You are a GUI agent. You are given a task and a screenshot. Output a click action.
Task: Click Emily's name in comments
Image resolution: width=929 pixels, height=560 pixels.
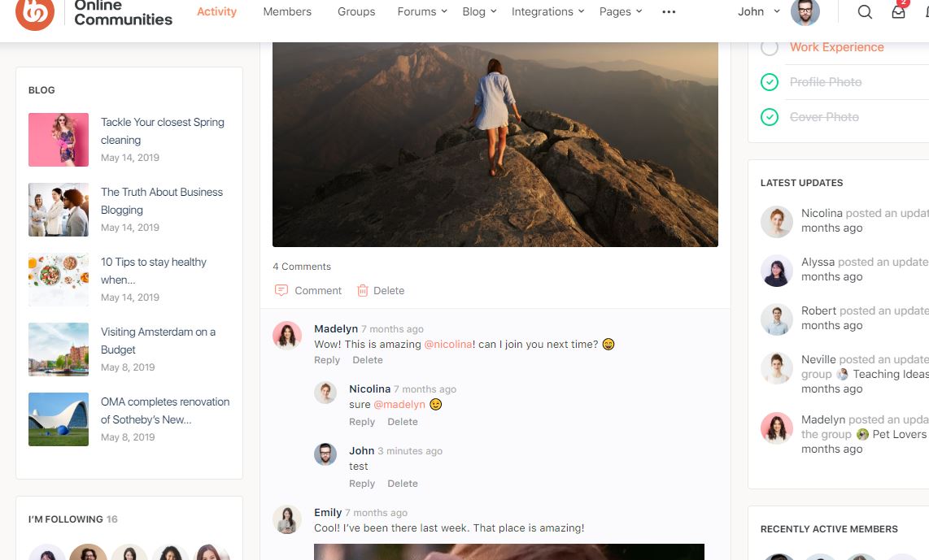click(x=328, y=512)
